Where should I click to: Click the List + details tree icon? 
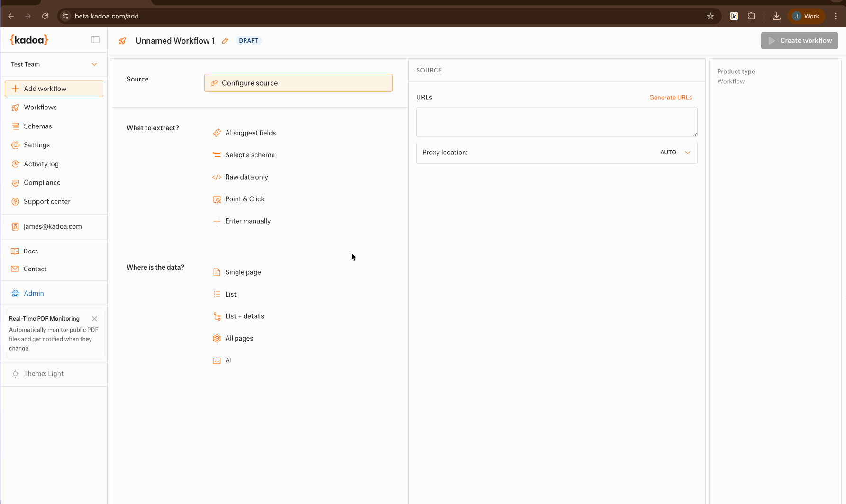click(x=217, y=316)
